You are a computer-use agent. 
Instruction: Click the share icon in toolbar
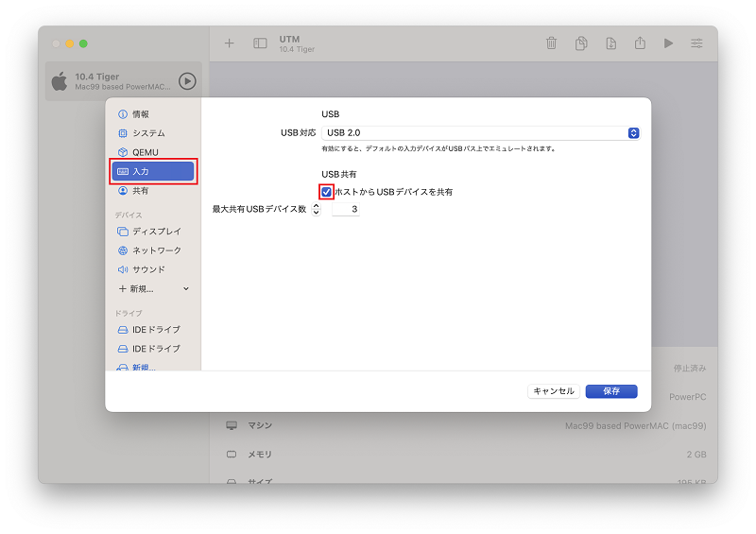click(640, 43)
